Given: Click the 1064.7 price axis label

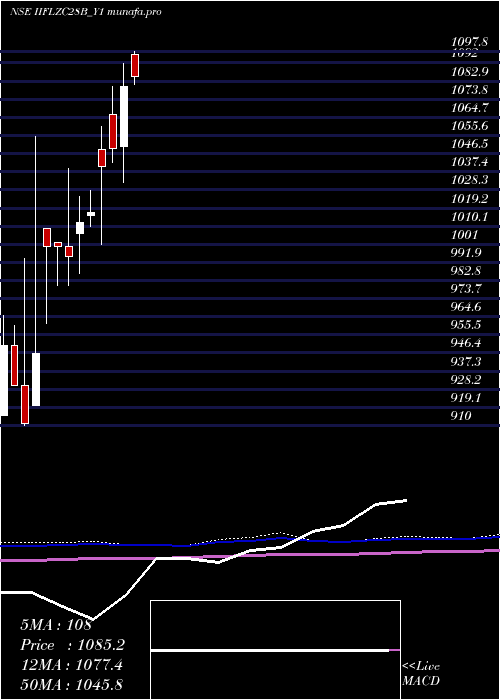Looking at the screenshot, I should [x=470, y=108].
